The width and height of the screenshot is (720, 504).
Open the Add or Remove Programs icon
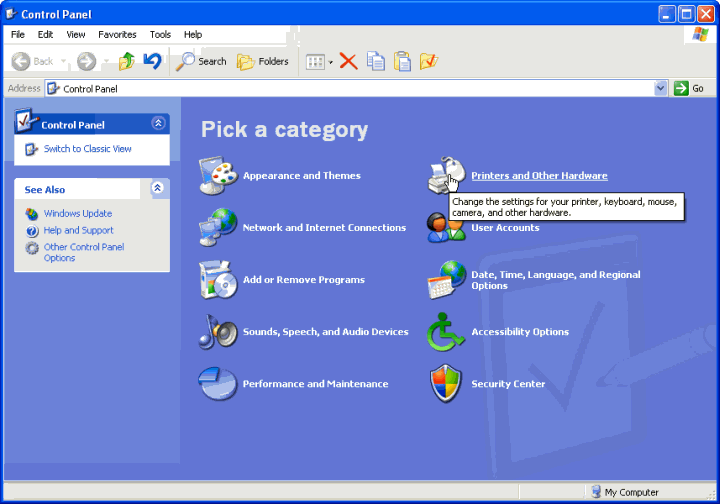click(x=218, y=280)
